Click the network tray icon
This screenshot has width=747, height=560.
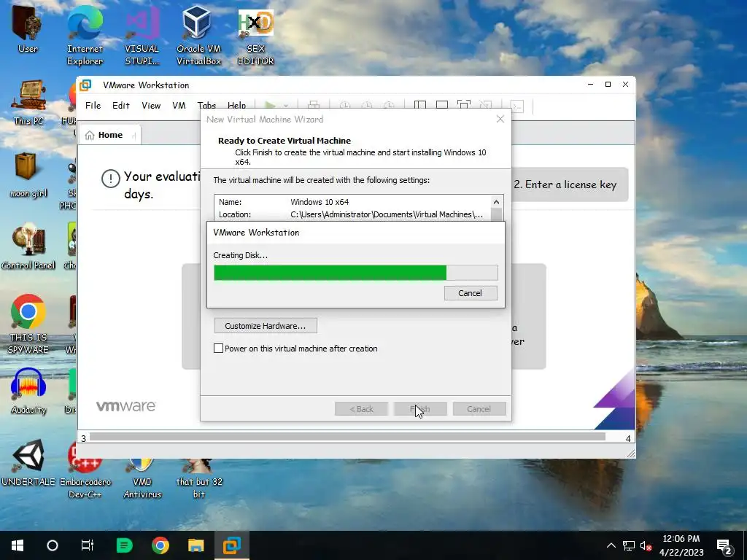point(629,545)
